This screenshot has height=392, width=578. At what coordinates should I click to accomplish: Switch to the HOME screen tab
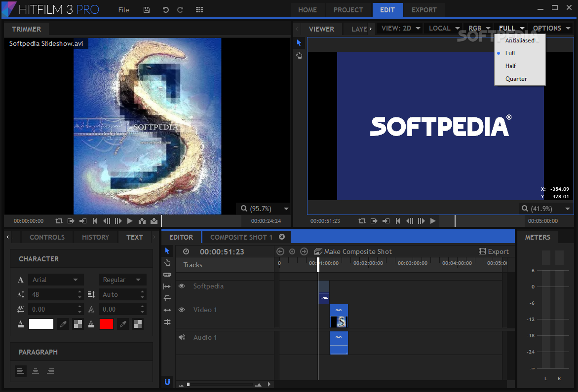[308, 10]
